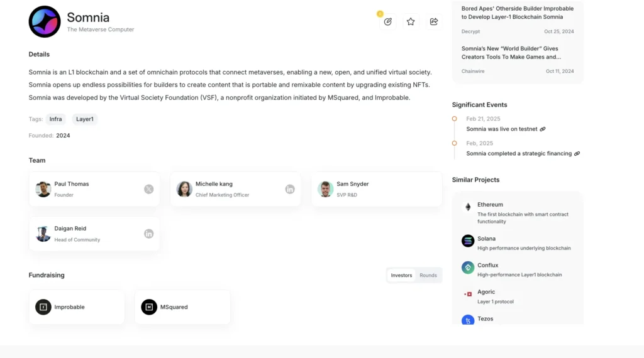
Task: Click the Infra tag
Action: [55, 119]
